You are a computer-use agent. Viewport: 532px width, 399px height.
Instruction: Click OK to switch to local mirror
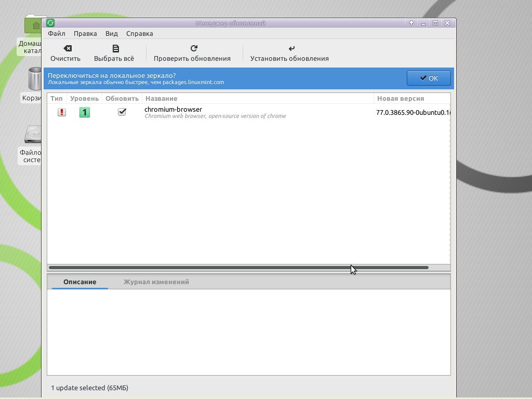(x=429, y=78)
